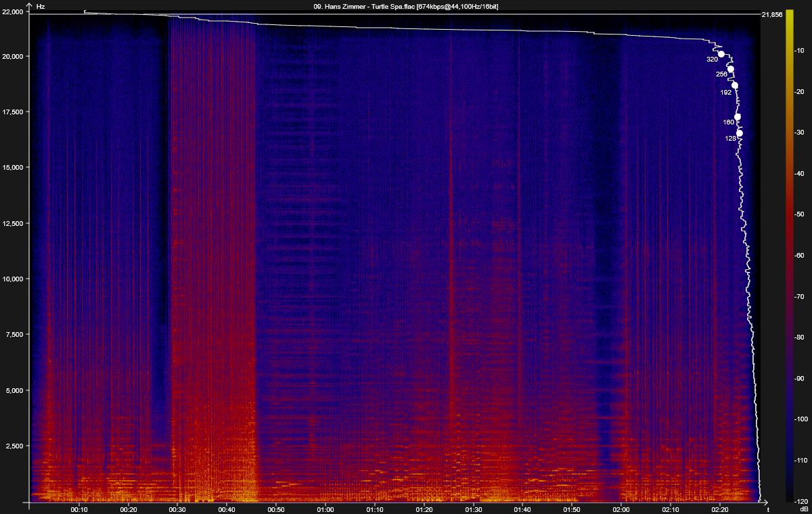Click the 01:40 time axis label
The width and height of the screenshot is (812, 514).
[522, 509]
